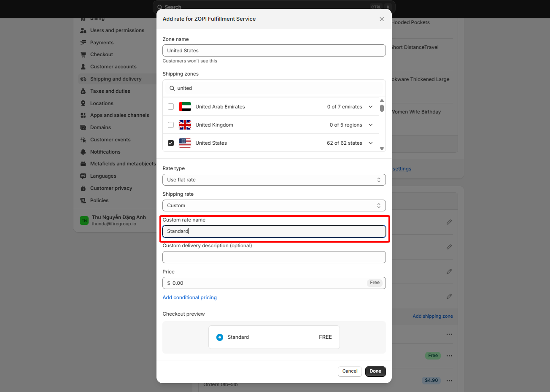Click the Locations pin icon

83,103
